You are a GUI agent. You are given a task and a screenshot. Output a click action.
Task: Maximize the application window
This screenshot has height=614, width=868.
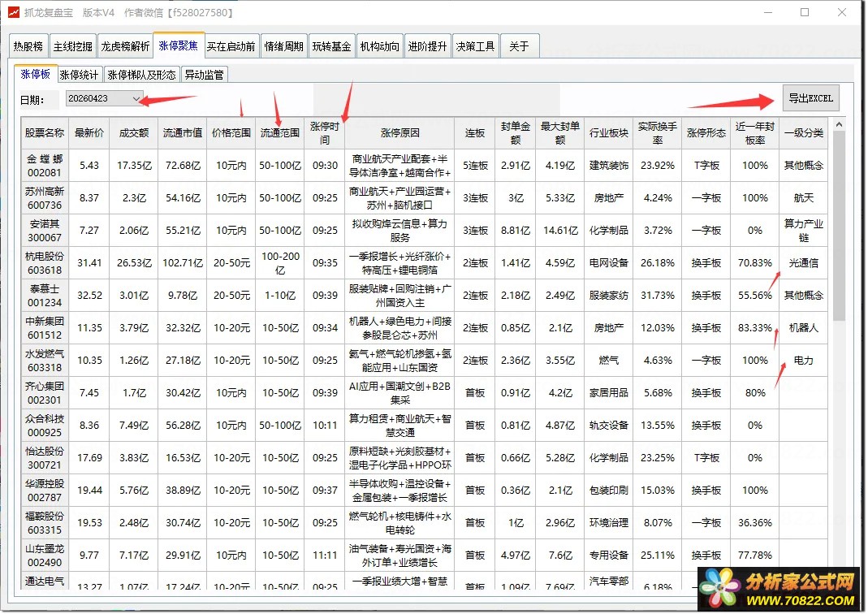click(805, 13)
